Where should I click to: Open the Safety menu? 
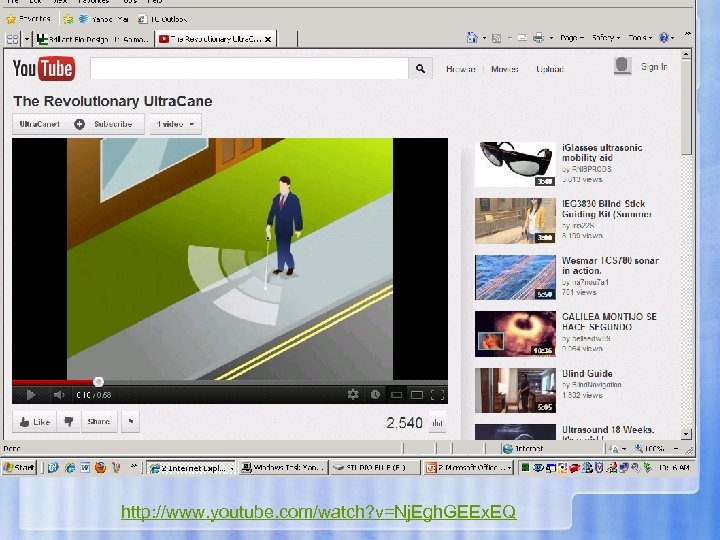click(606, 38)
